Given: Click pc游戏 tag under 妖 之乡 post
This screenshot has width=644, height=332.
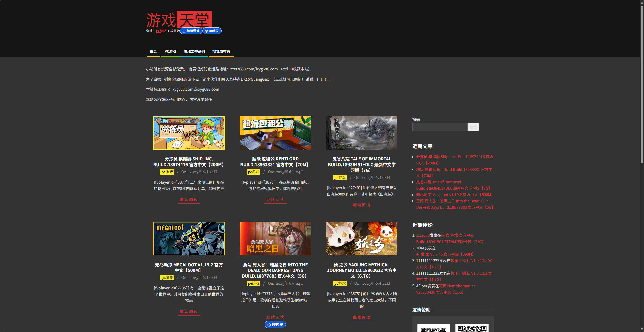Looking at the screenshot, I should click(340, 283).
